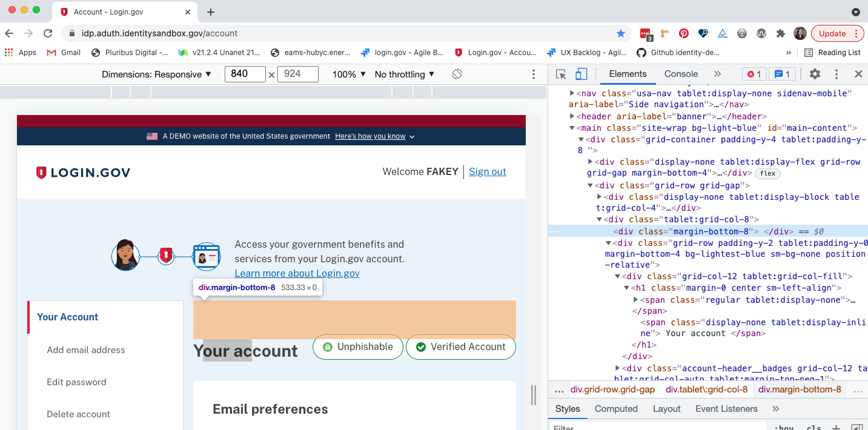Collapse the h1 margin-0 center node
The image size is (868, 430).
627,288
